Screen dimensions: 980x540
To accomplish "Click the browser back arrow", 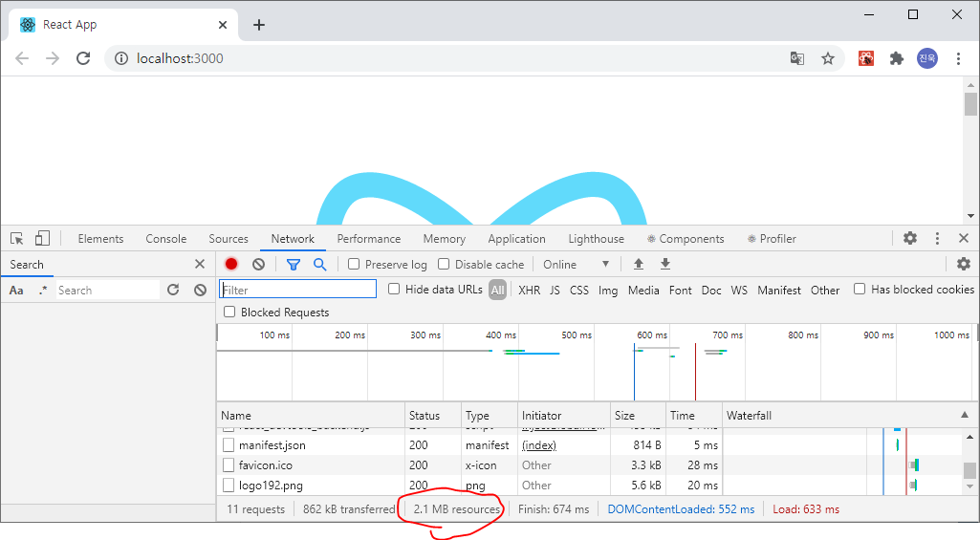I will click(22, 58).
